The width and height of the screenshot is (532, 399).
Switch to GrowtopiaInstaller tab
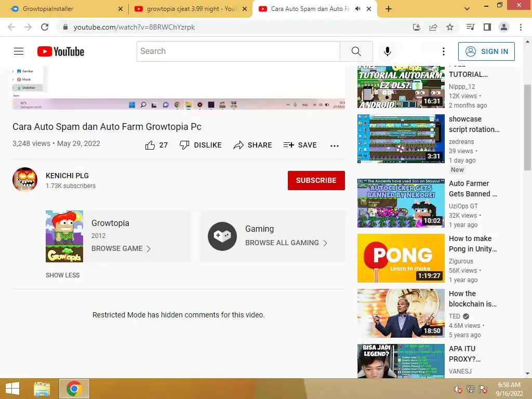click(x=64, y=9)
